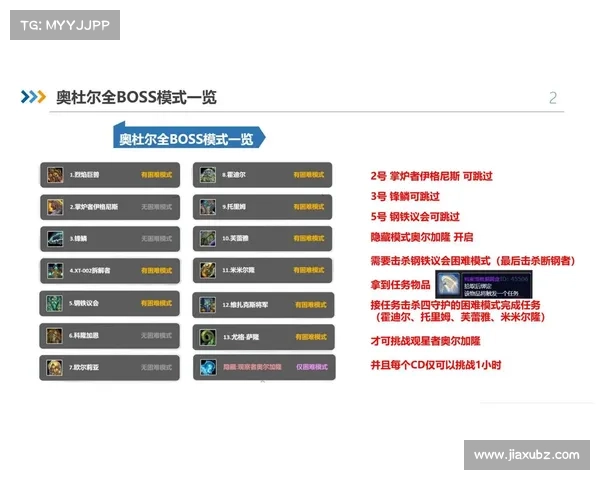Click red text 并且每个CD仅可以挑战1小时

click(x=435, y=365)
